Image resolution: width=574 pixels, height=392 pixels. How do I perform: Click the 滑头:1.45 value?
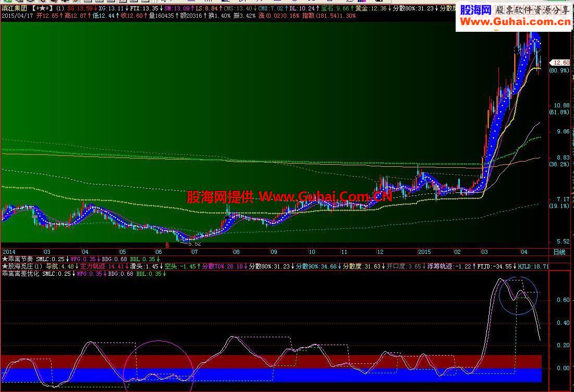[x=144, y=266]
